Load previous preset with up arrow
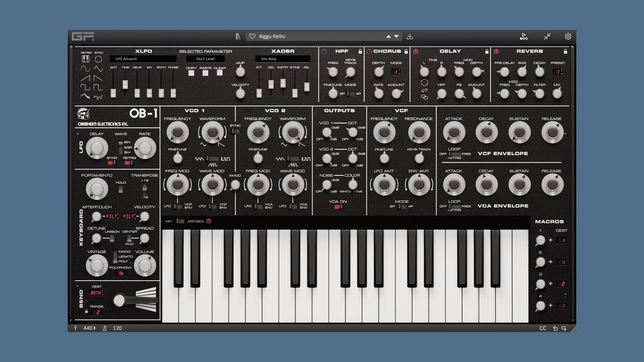This screenshot has height=362, width=644. (x=389, y=37)
